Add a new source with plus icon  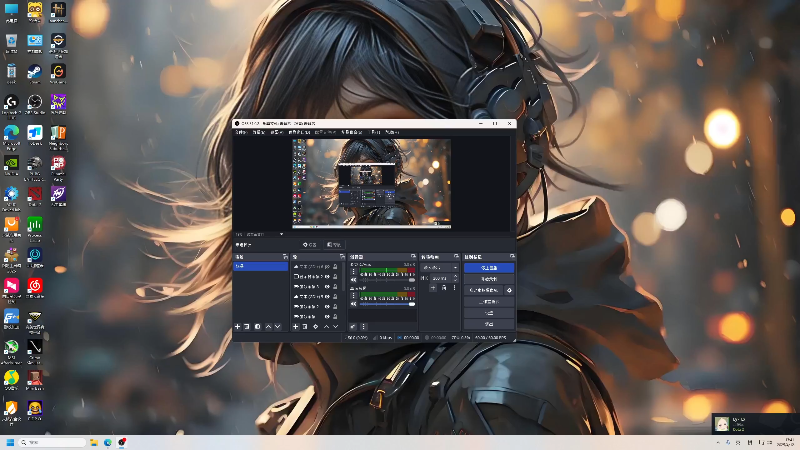pos(295,327)
